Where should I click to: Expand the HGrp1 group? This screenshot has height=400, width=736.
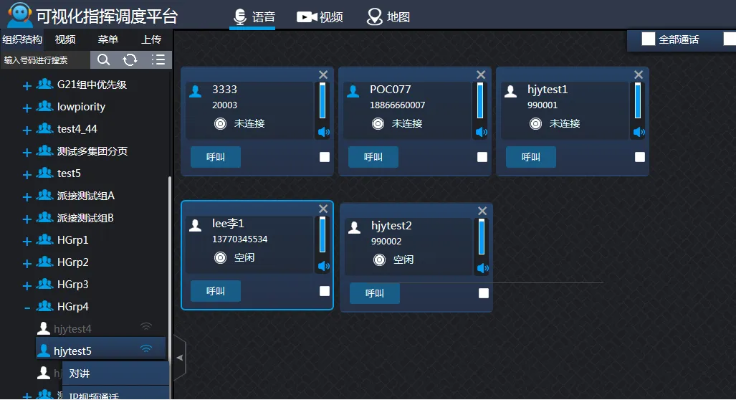pos(27,240)
